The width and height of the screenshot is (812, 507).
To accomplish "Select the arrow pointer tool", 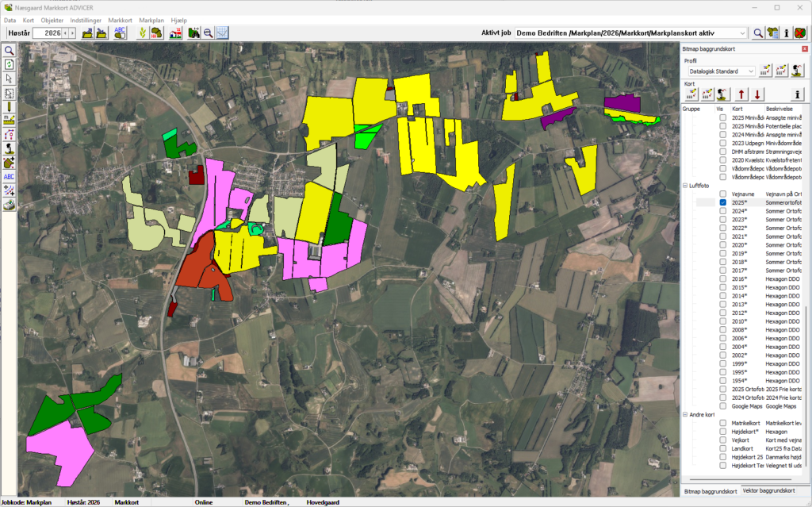I will coord(10,78).
